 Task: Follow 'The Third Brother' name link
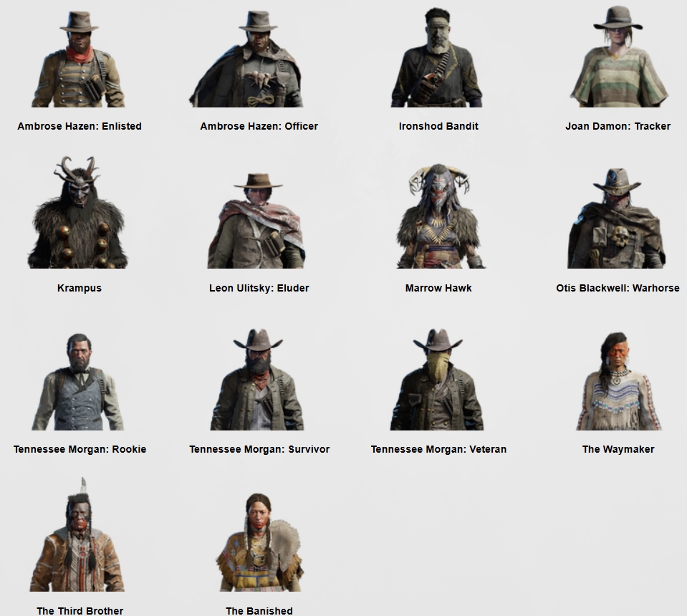(x=80, y=611)
